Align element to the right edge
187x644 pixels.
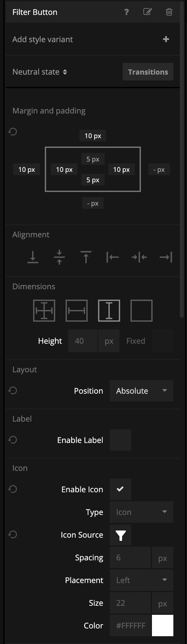click(x=166, y=257)
